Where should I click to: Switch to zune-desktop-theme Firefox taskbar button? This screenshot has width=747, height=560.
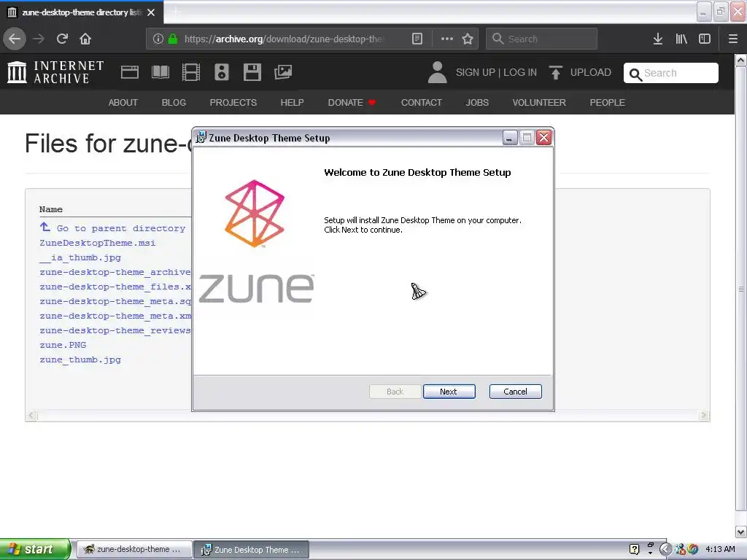point(134,550)
